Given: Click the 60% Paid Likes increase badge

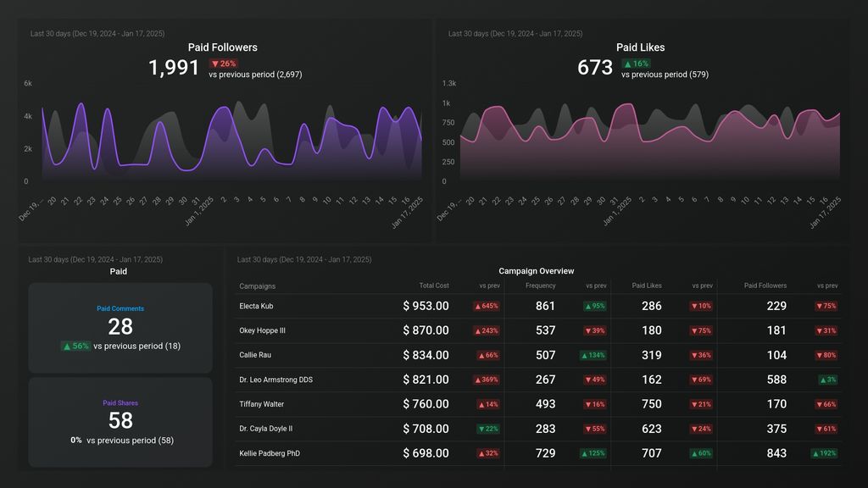Looking at the screenshot, I should (701, 453).
